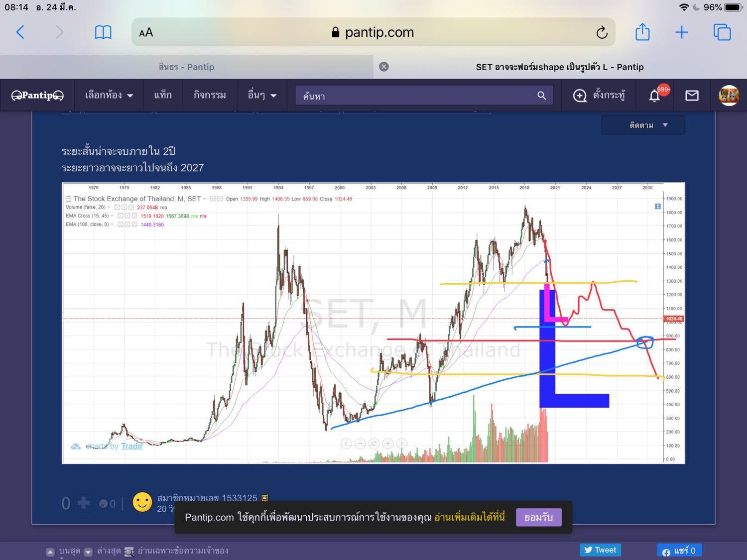Open the poster's yellow smiley avatar

tap(142, 502)
